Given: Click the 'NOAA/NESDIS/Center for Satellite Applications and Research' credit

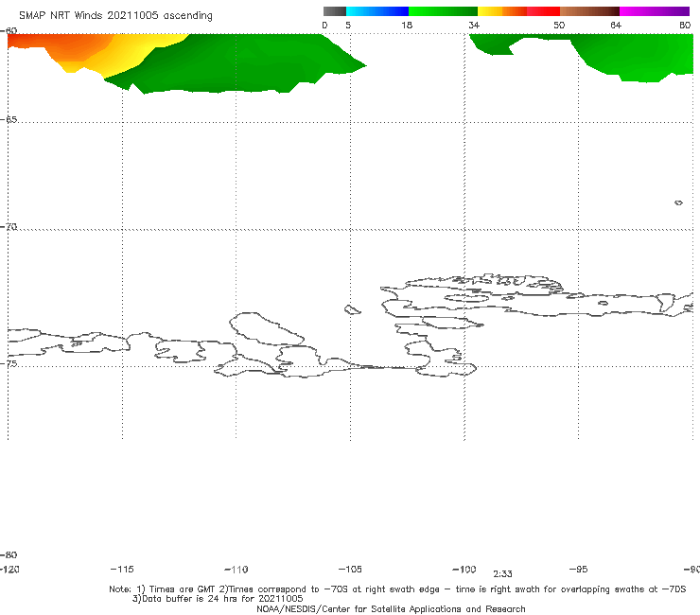Looking at the screenshot, I should click(391, 608).
